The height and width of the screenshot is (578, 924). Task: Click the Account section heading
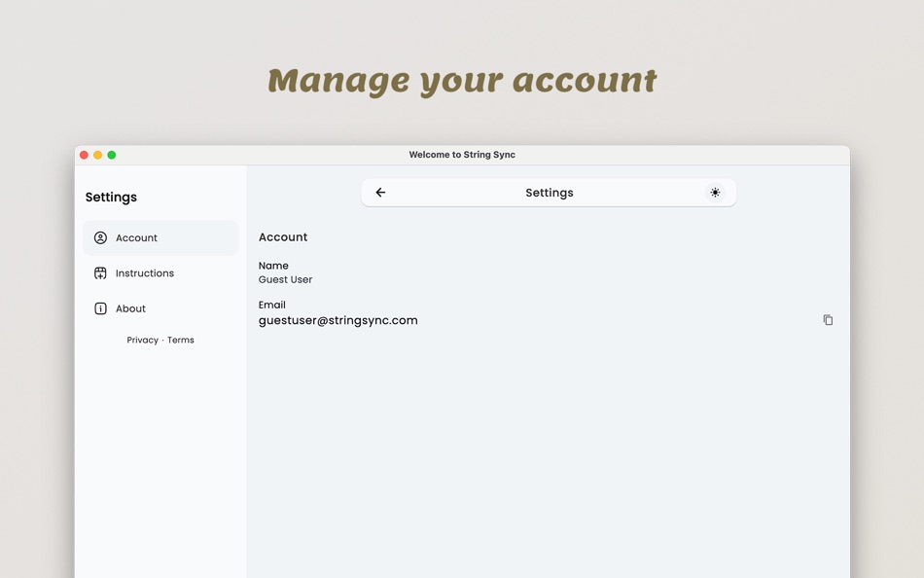click(283, 236)
